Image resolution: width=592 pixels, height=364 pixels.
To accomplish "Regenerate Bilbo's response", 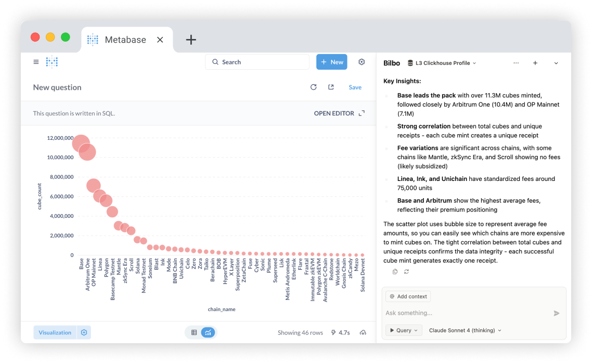I will [406, 271].
